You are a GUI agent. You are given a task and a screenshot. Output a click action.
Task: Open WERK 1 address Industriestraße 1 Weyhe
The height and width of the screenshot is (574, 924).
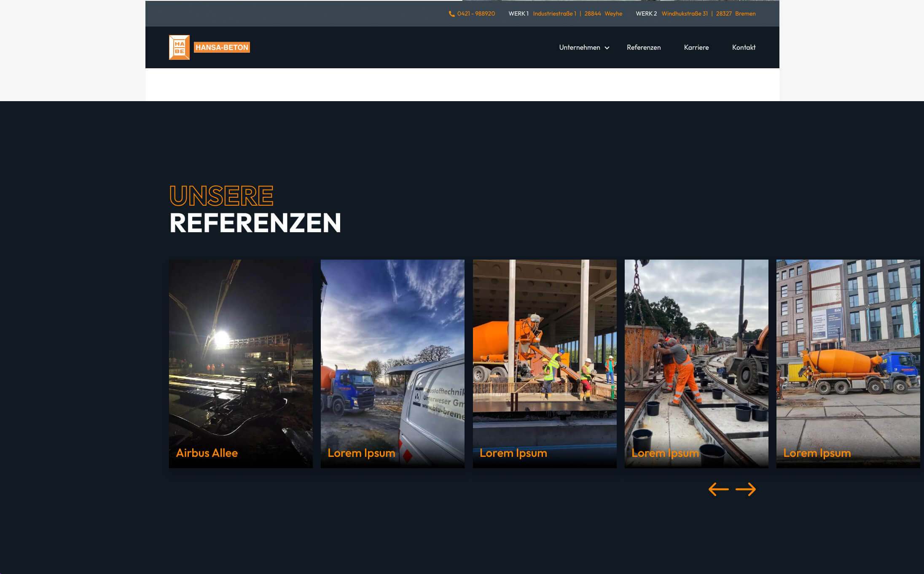(x=577, y=13)
